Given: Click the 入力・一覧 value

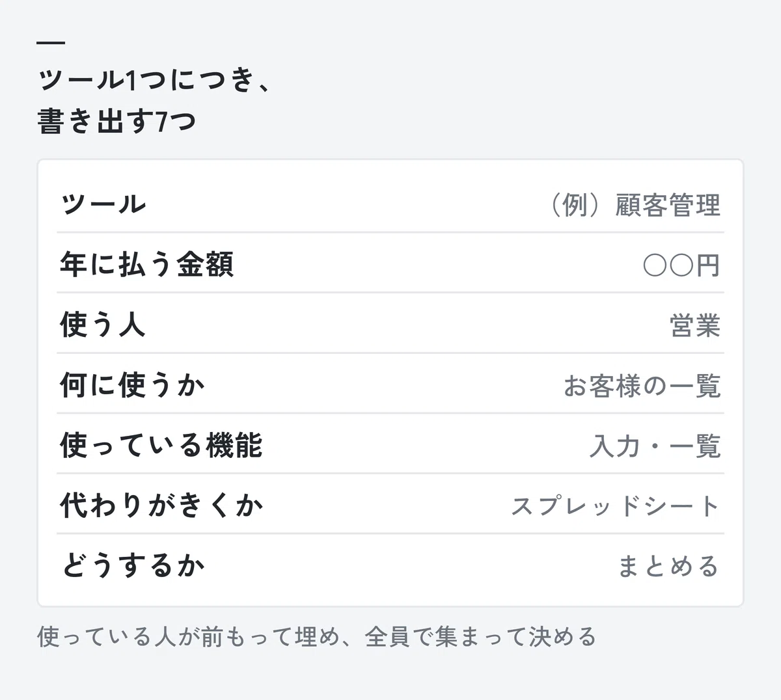Looking at the screenshot, I should [655, 446].
